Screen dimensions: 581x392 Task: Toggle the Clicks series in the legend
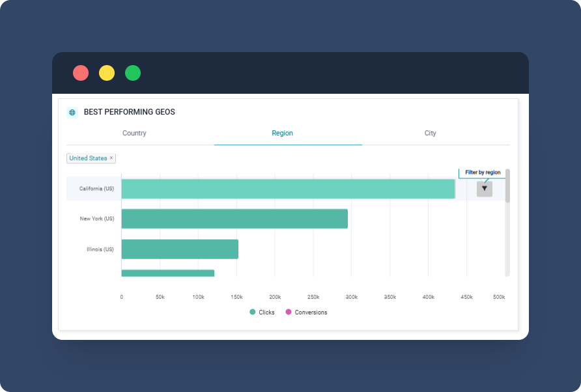(x=262, y=313)
